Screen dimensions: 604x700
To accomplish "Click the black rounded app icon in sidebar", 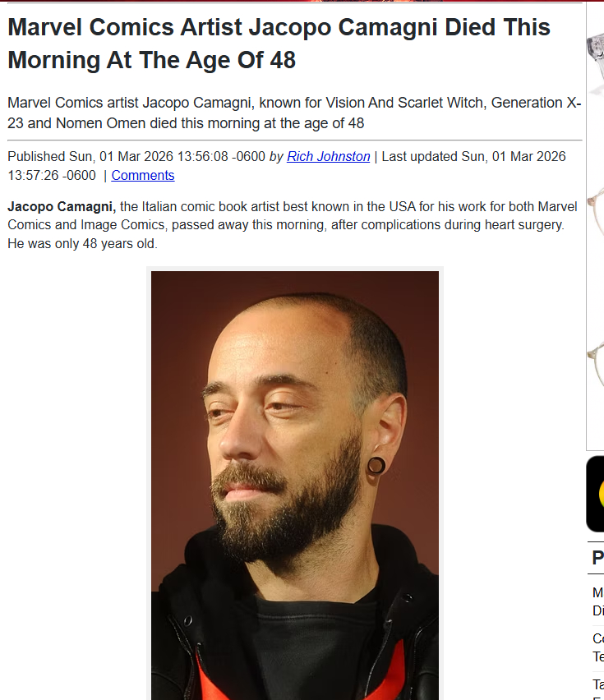I will point(596,494).
